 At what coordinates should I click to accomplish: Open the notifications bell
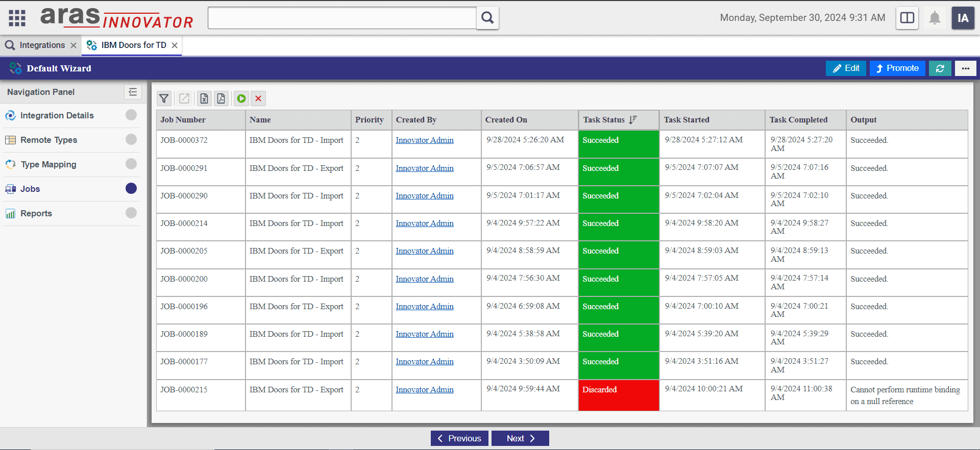[x=935, y=18]
